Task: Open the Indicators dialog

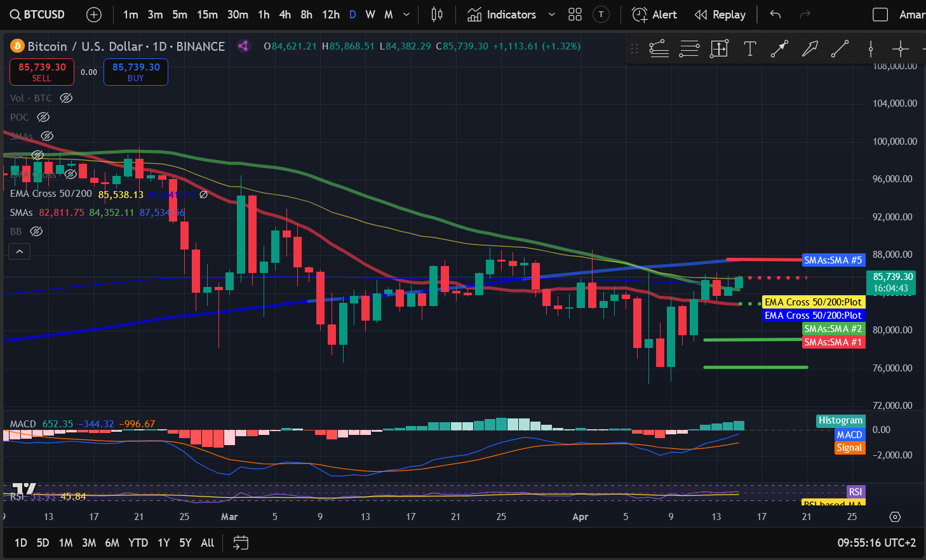Action: 502,15
